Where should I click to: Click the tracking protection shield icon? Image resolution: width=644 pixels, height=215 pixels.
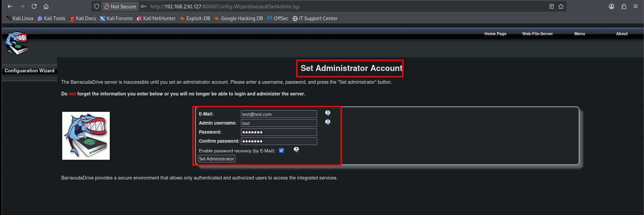pos(97,6)
